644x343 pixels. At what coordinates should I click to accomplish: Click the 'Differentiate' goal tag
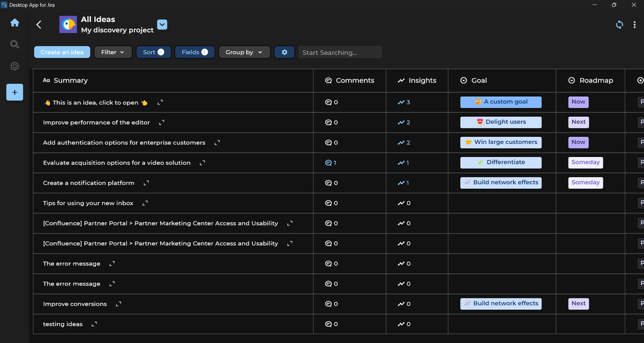point(501,162)
